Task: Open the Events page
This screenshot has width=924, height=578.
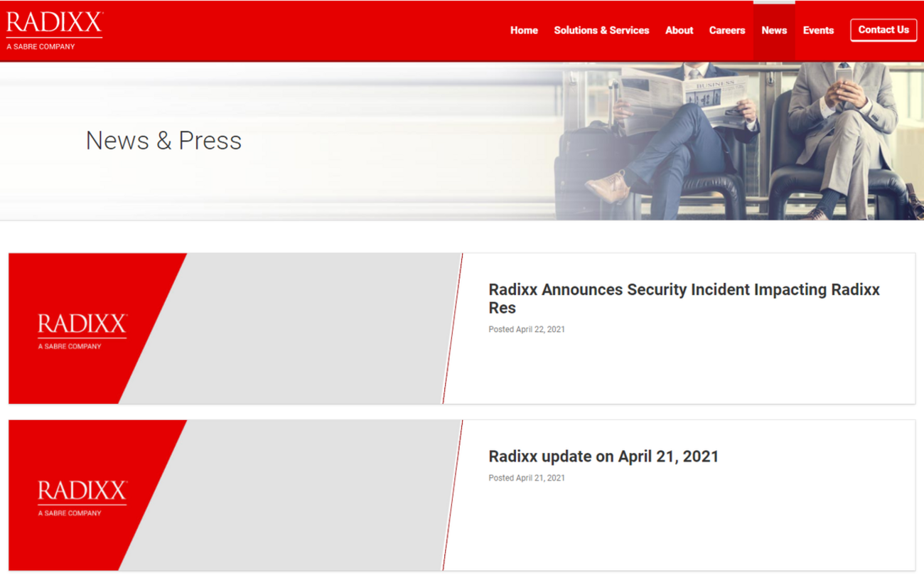Action: (818, 31)
